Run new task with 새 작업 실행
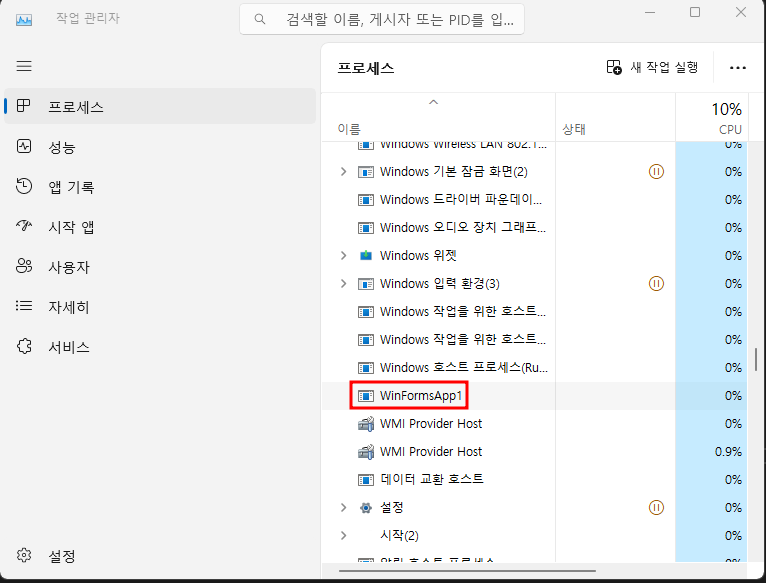The height and width of the screenshot is (583, 766). pos(652,67)
